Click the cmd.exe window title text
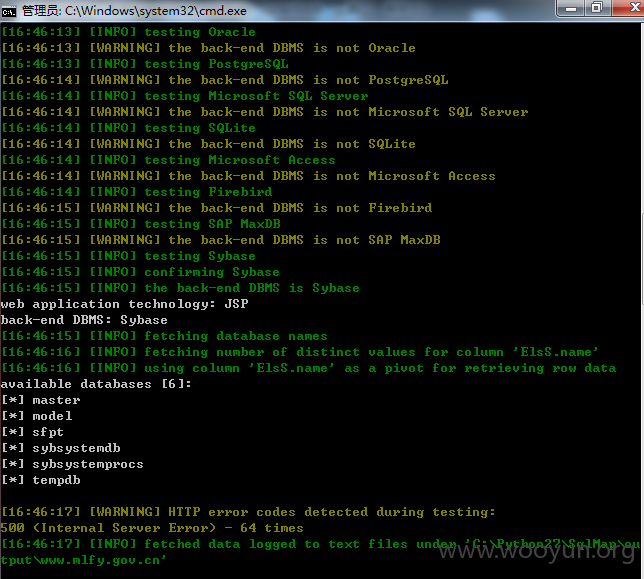Screen dimensions: 644x579 pos(134,11)
